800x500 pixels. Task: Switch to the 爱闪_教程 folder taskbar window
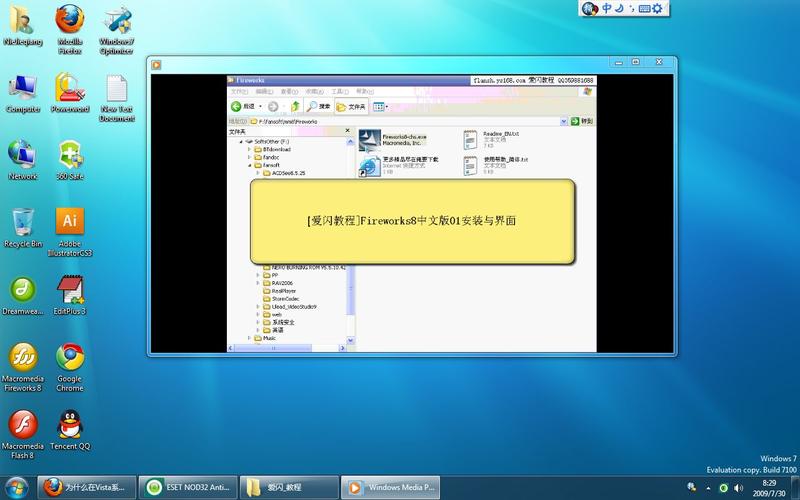coord(289,487)
